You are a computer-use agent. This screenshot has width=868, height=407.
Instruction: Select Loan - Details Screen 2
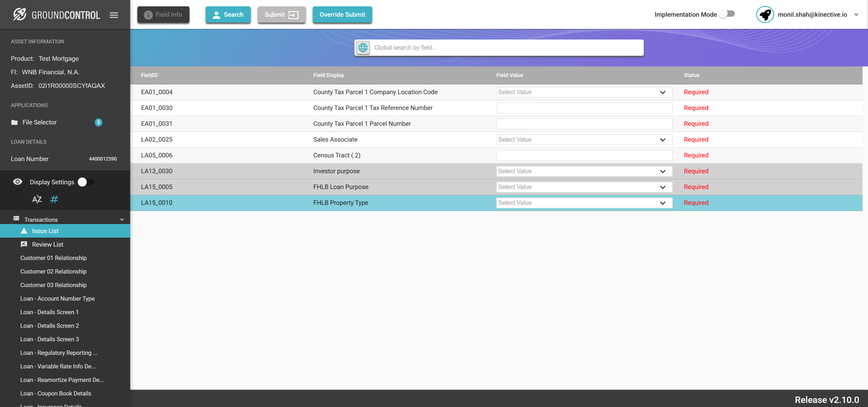tap(49, 325)
